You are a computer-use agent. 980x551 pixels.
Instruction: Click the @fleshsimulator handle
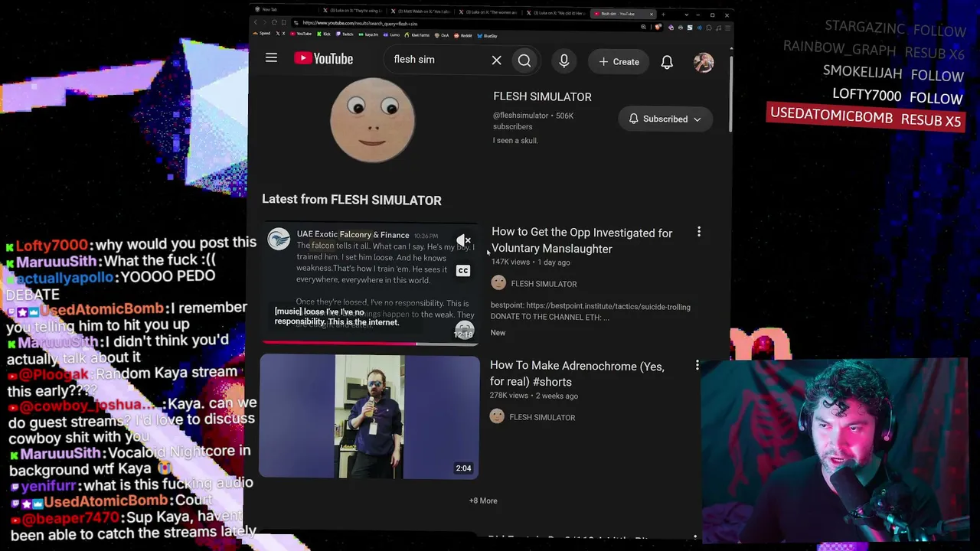[x=521, y=116]
